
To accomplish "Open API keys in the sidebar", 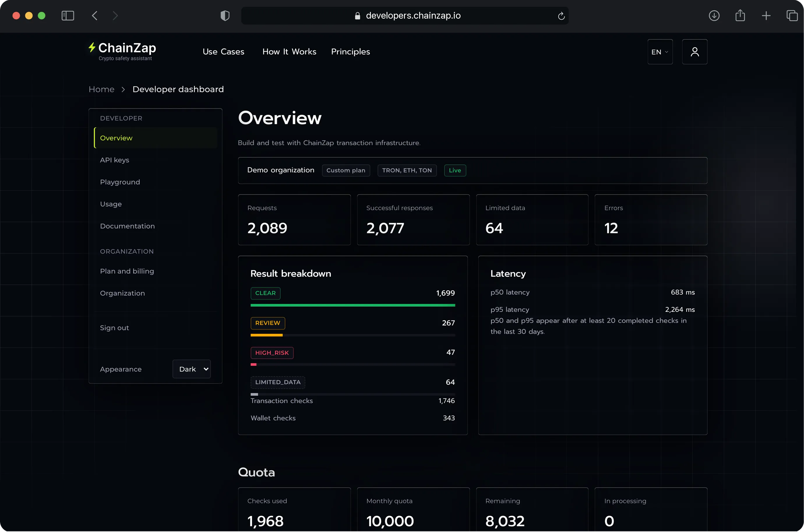I will [x=115, y=160].
